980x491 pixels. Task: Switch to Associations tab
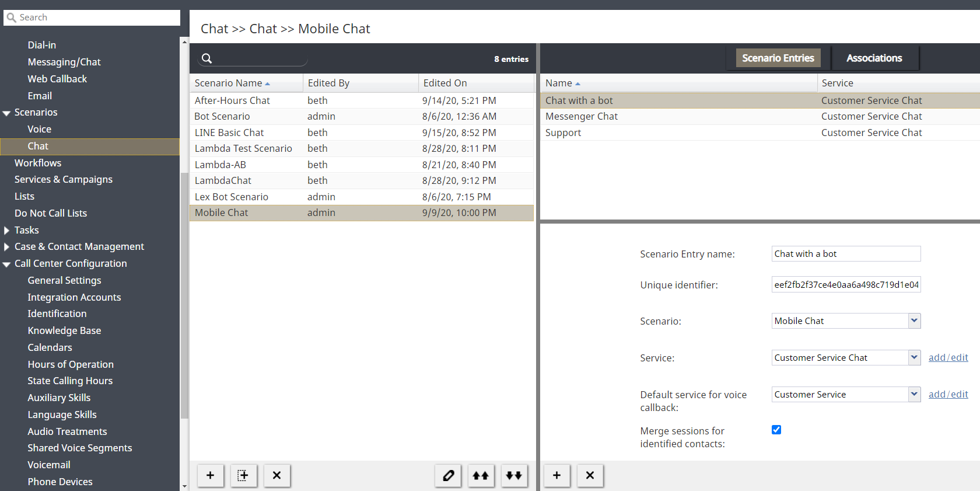(x=874, y=58)
